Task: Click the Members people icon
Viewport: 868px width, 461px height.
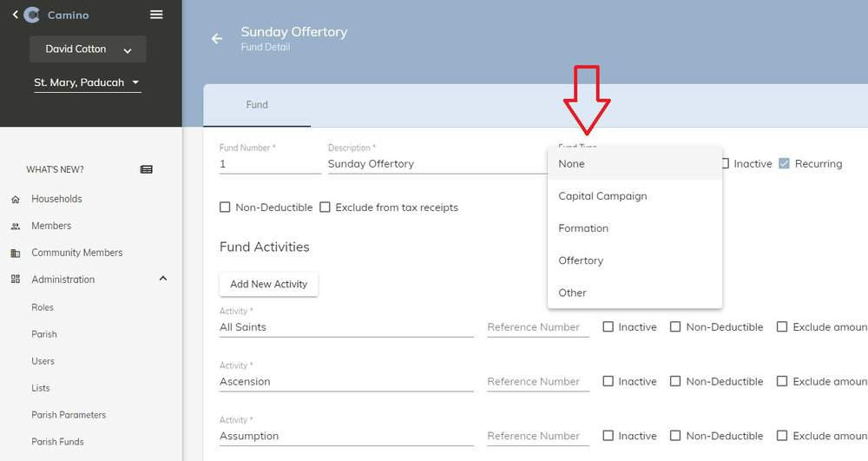Action: click(16, 226)
